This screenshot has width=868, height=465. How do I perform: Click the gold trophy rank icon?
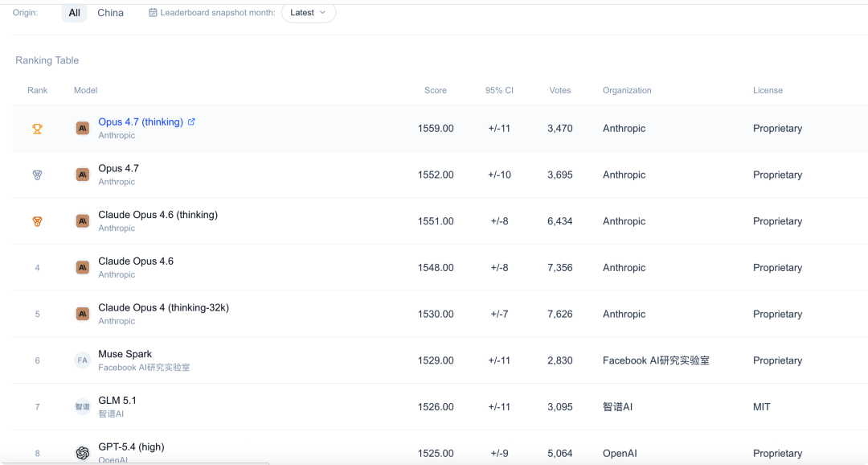point(37,129)
